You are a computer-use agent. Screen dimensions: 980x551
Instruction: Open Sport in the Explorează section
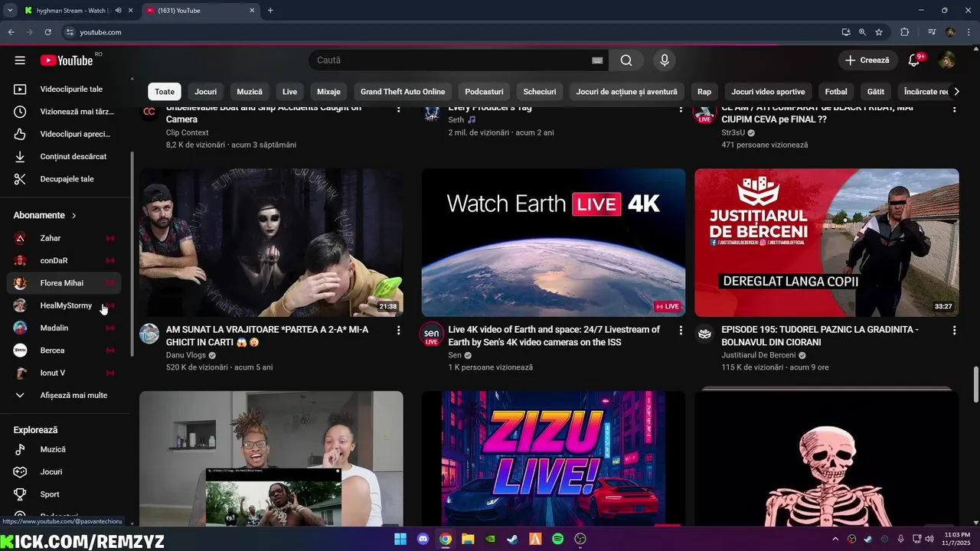pyautogui.click(x=64, y=494)
